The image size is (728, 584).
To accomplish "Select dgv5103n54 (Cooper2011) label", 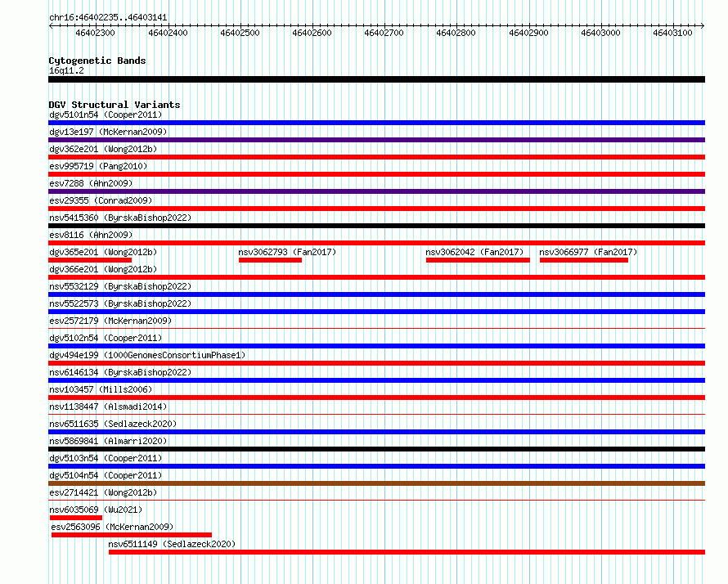I will pos(106,458).
